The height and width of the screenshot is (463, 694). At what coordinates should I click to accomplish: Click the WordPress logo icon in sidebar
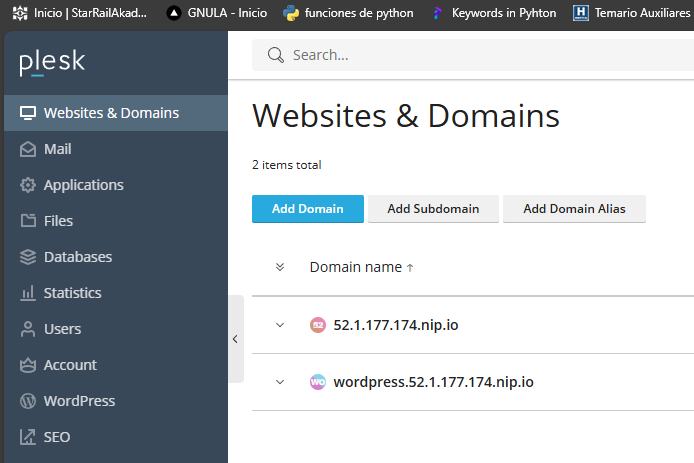pyautogui.click(x=27, y=401)
